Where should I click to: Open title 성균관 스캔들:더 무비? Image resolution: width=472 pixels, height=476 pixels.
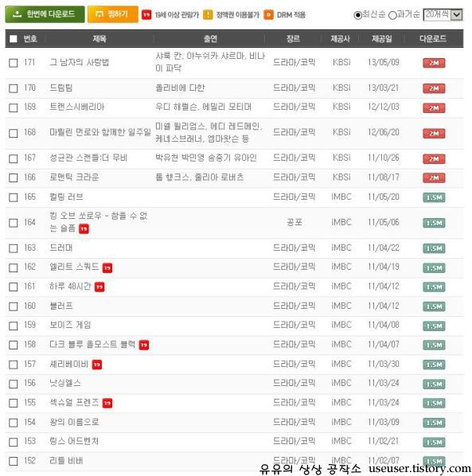click(88, 158)
